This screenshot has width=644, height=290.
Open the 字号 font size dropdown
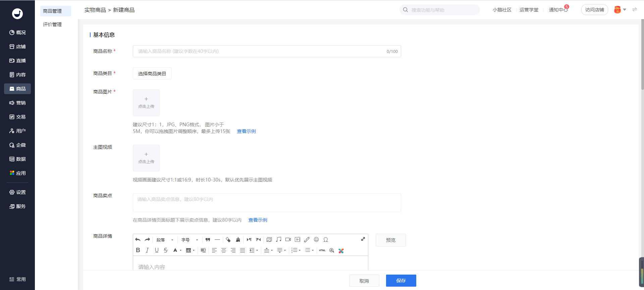click(190, 240)
